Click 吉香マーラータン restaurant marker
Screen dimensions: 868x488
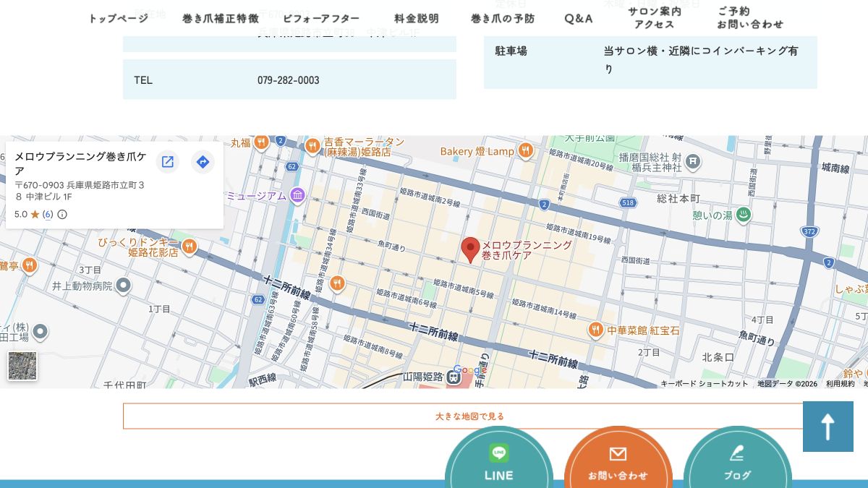pyautogui.click(x=312, y=146)
